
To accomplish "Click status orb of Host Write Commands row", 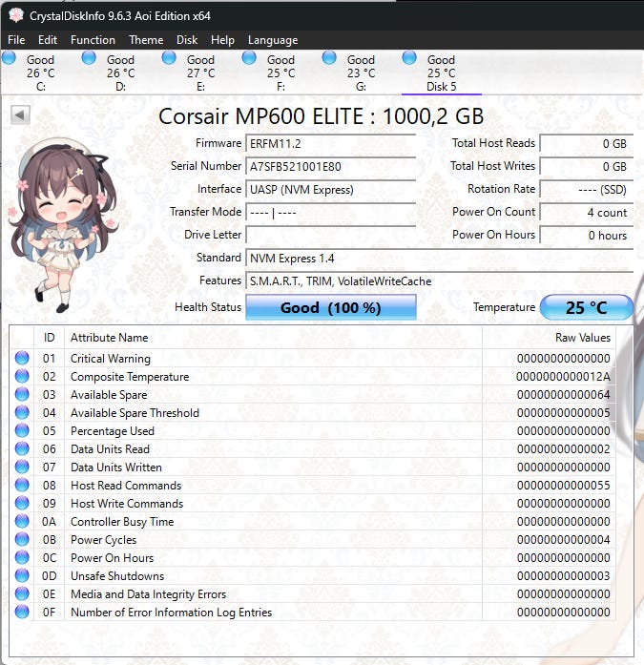I will pos(22,503).
